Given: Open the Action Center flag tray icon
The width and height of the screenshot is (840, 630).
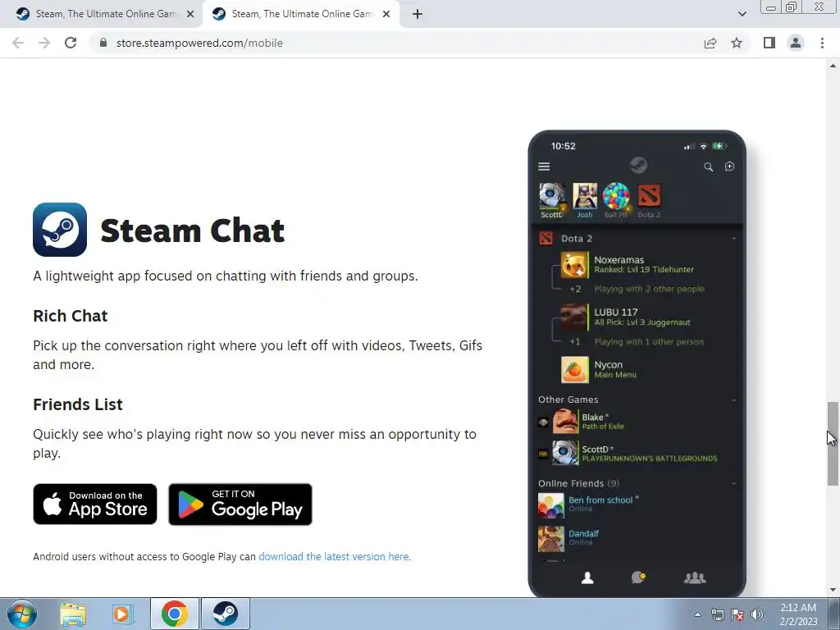Looking at the screenshot, I should point(737,614).
